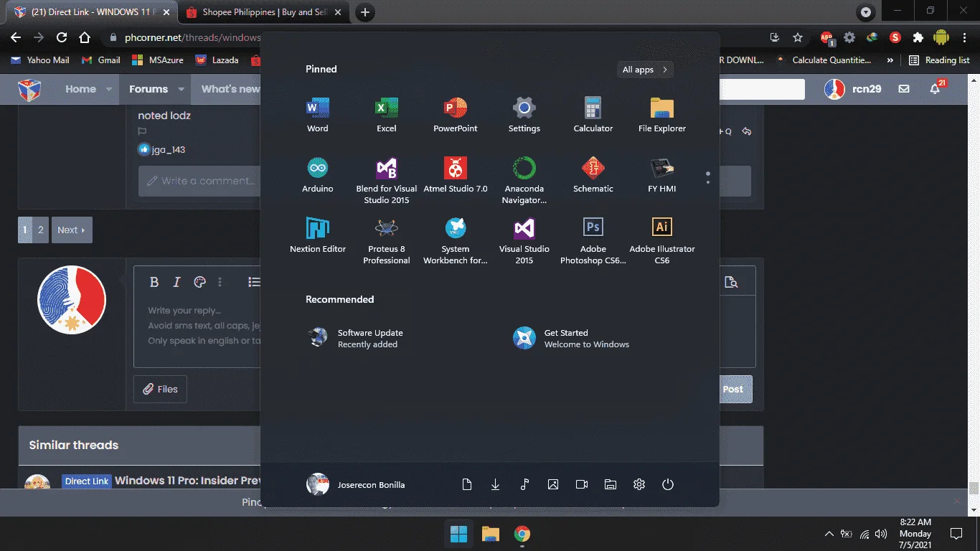This screenshot has height=551, width=980.
Task: Open Pictures folder icon in Start footer
Action: (x=553, y=484)
